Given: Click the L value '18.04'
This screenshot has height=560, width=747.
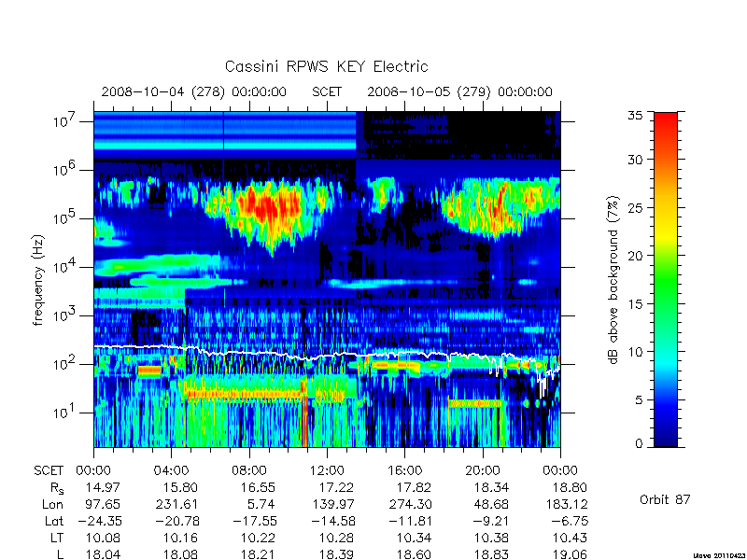Looking at the screenshot, I should pyautogui.click(x=103, y=554).
